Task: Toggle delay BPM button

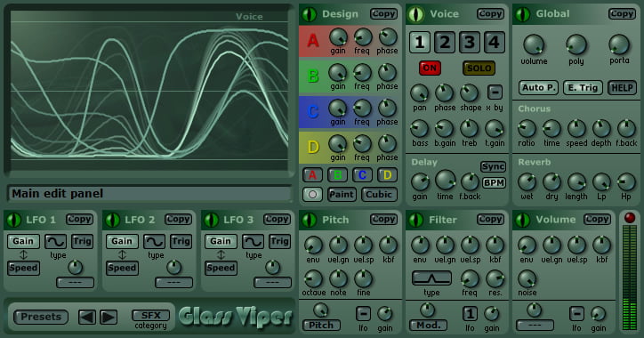Action: coord(494,182)
